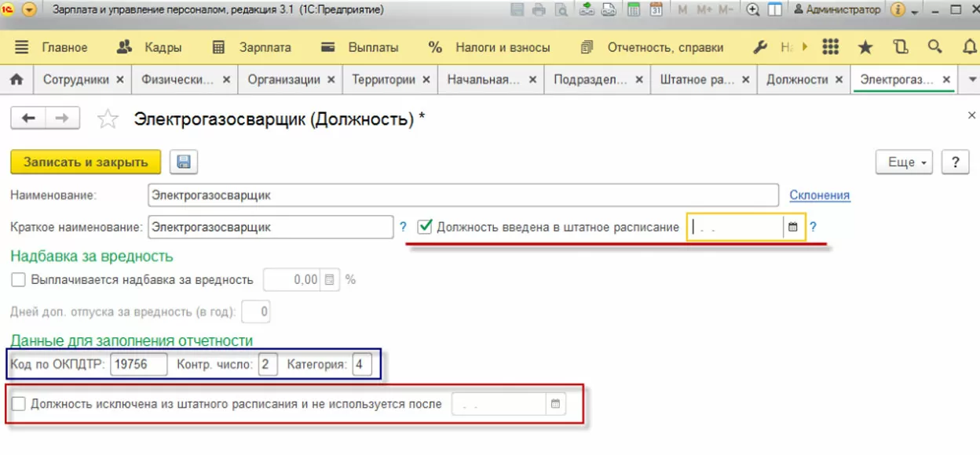The height and width of the screenshot is (455, 980).
Task: Open the calendar icon in title bar
Action: click(x=656, y=10)
